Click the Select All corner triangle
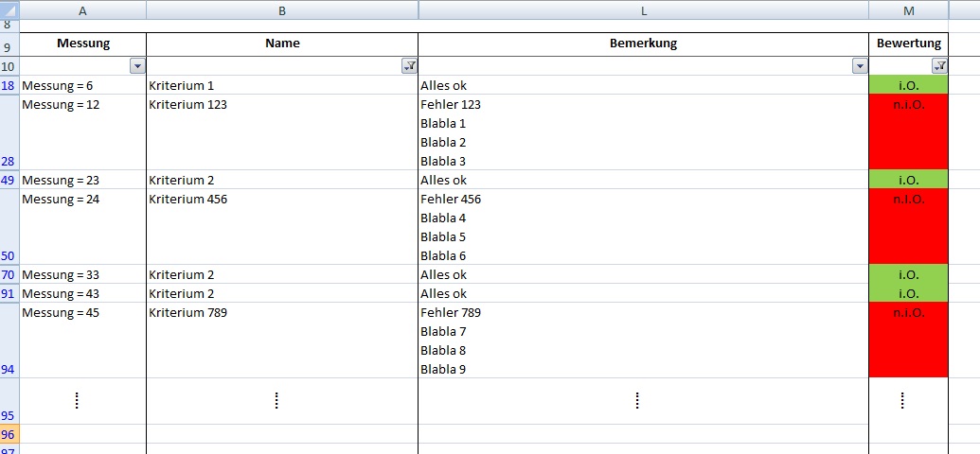The image size is (980, 454). pos(10,9)
